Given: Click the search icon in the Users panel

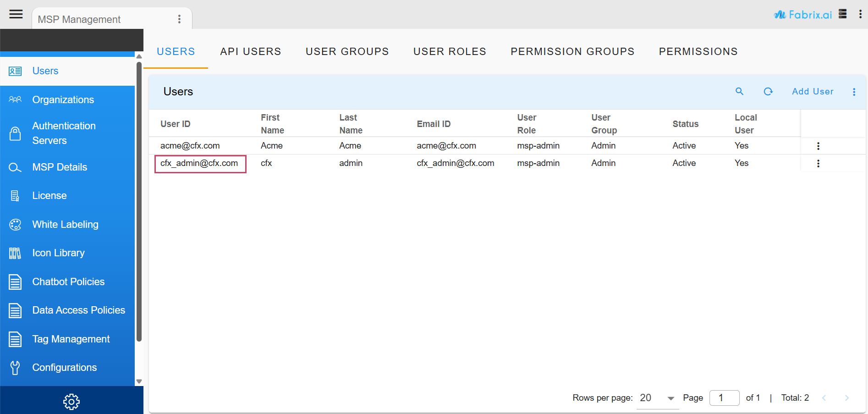Looking at the screenshot, I should point(739,91).
